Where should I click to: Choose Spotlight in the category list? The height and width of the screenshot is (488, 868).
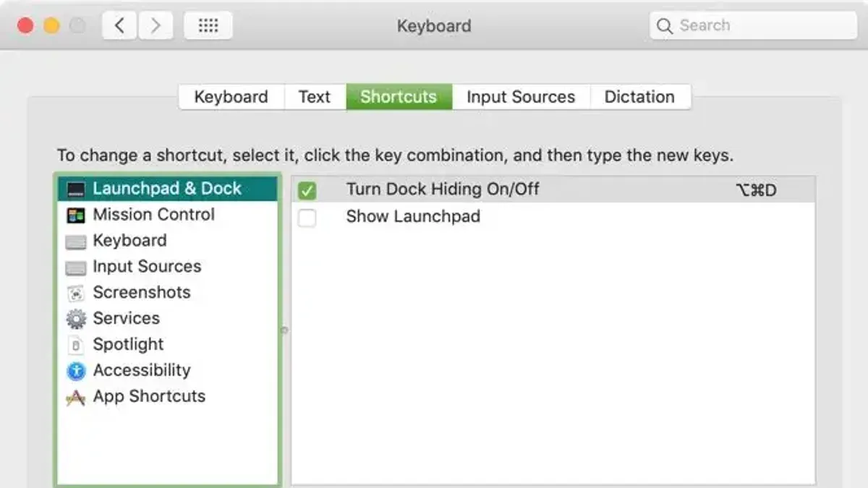point(167,344)
